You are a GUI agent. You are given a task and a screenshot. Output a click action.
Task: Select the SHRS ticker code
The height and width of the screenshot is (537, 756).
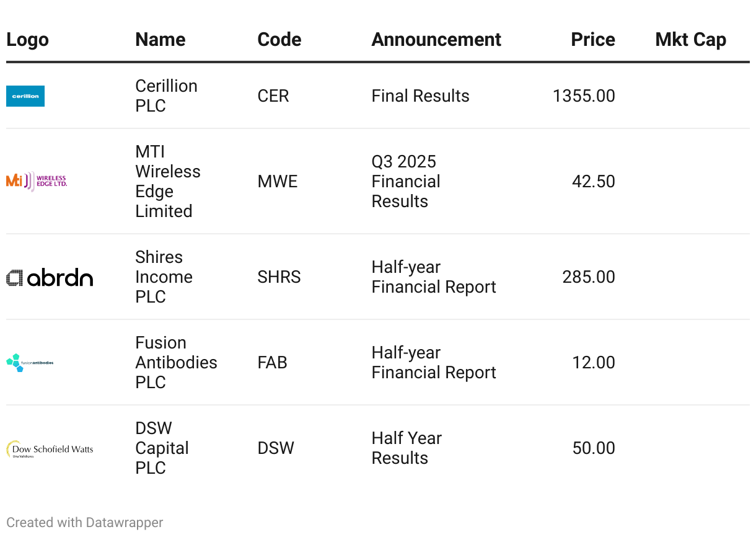[x=279, y=277]
